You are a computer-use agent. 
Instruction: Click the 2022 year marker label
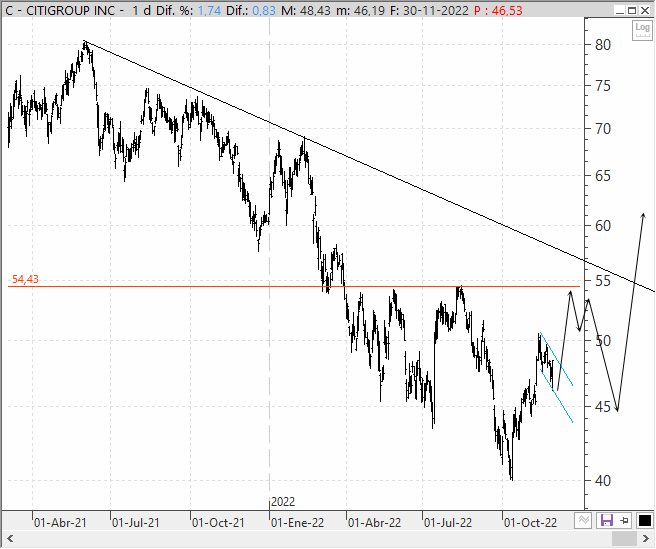[283, 501]
